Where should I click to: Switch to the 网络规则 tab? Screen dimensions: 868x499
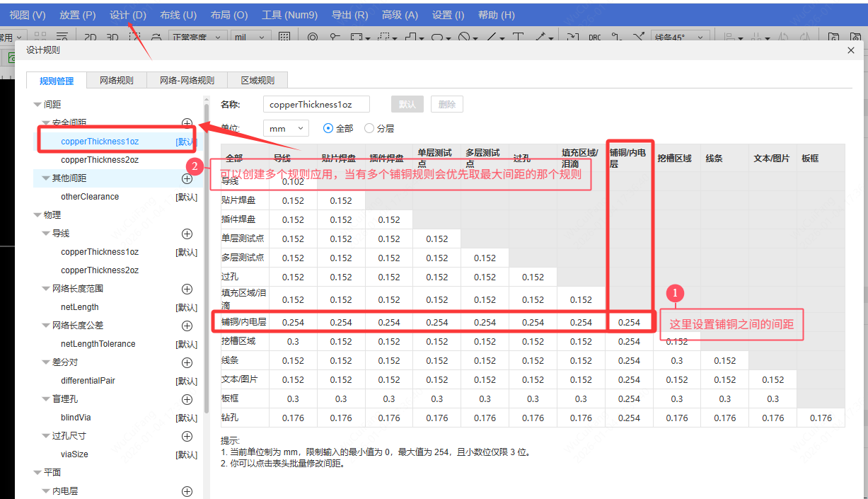coord(116,81)
